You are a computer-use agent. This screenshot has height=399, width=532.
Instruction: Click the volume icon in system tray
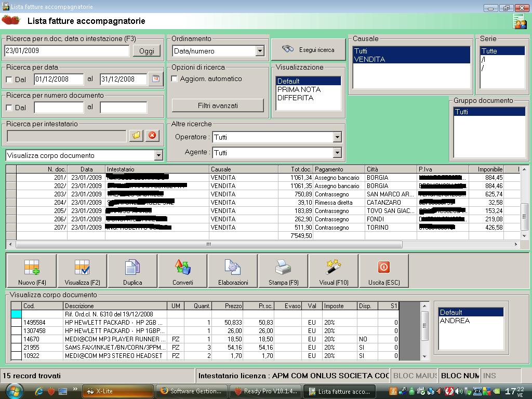click(x=459, y=391)
